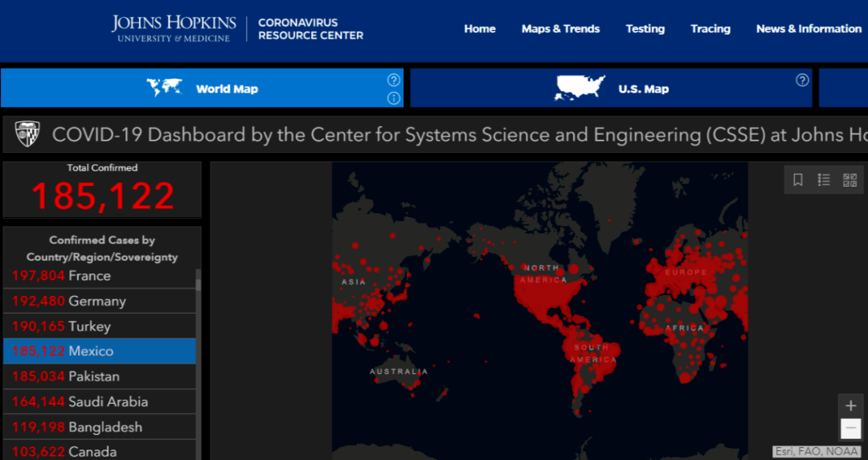This screenshot has width=868, height=460.
Task: Select the highlighted Mexico row
Action: pos(100,351)
